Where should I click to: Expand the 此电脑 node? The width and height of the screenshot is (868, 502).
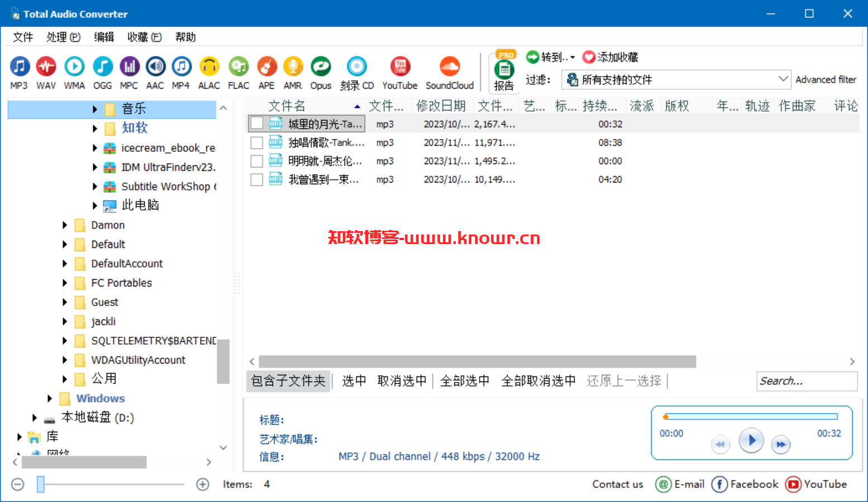pos(95,205)
